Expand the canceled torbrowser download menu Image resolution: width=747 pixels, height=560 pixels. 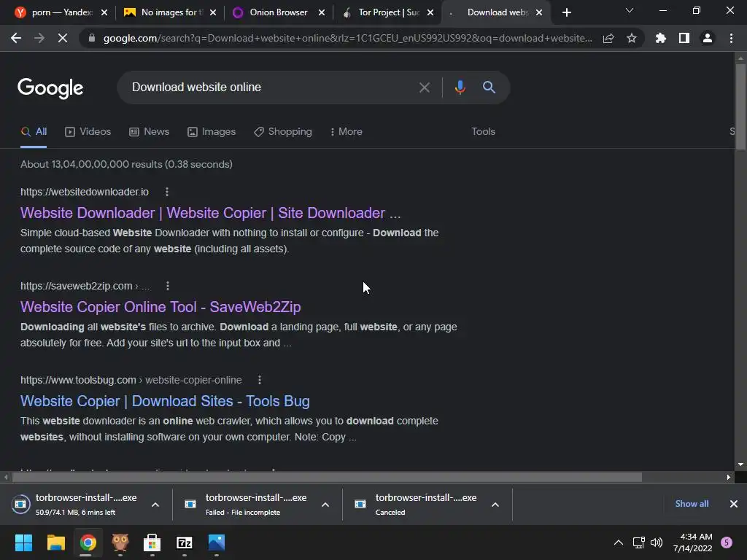[x=495, y=505]
